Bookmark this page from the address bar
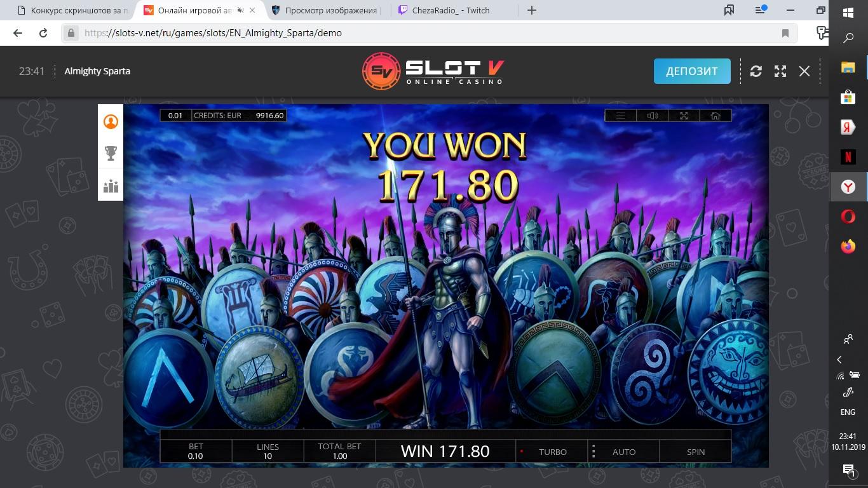The image size is (868, 488). tap(785, 33)
